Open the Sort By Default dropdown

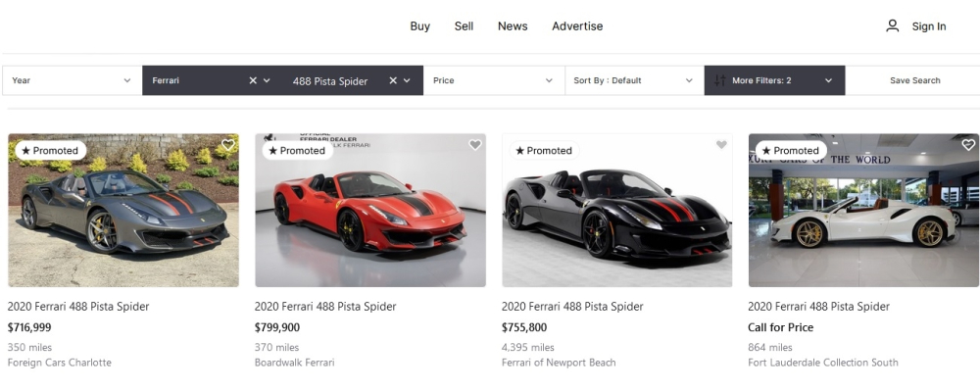[634, 80]
